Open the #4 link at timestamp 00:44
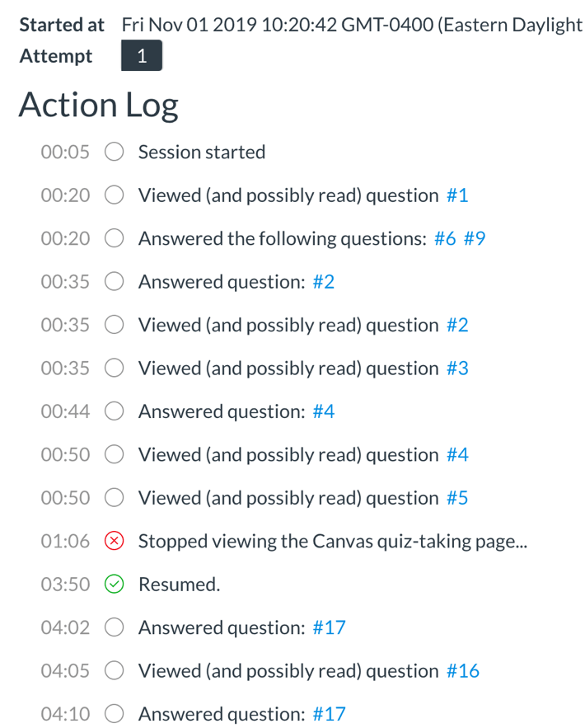This screenshot has width=585, height=728. tap(323, 411)
